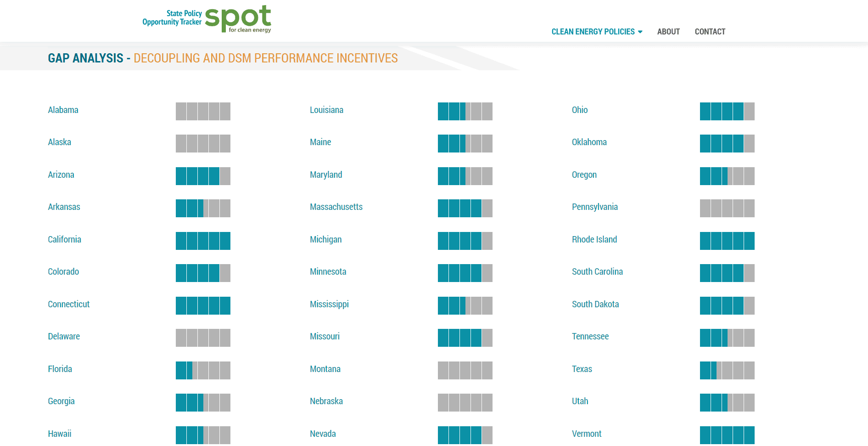Click Florida's score bar indicator

(203, 370)
